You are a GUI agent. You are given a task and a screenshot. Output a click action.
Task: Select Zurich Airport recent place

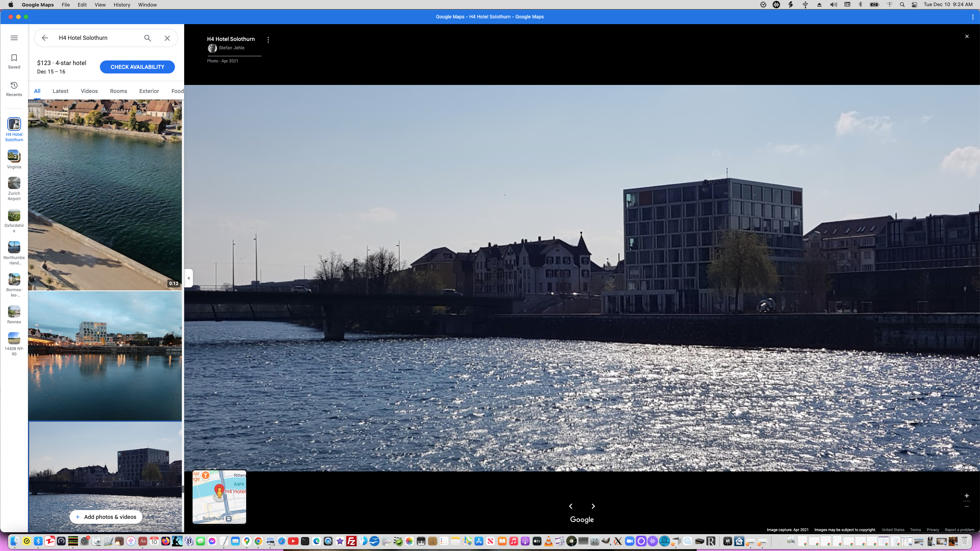coord(14,188)
